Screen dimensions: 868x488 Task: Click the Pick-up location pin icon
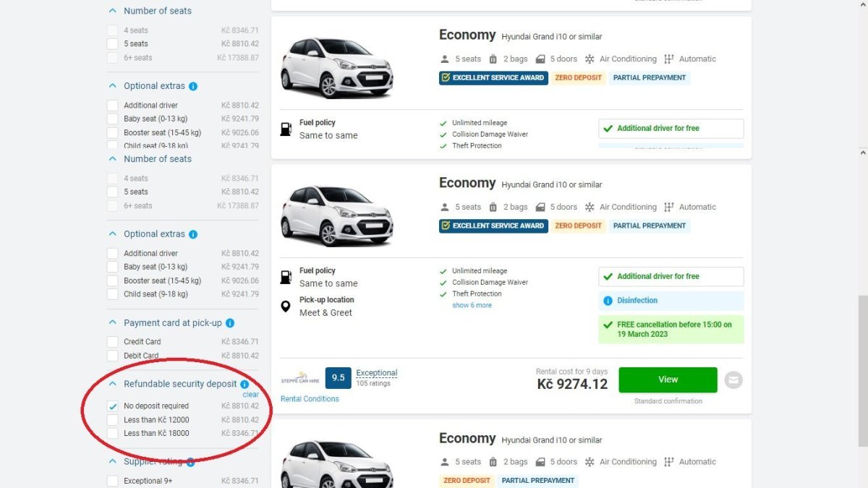tap(286, 307)
